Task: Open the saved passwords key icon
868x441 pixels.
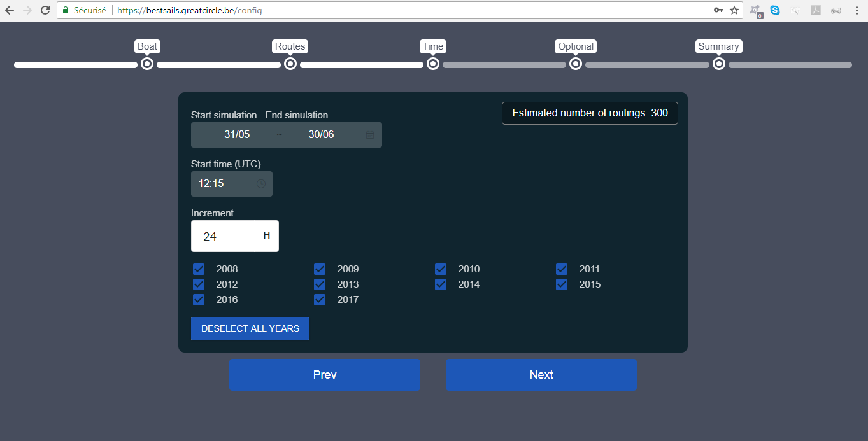Action: (x=718, y=10)
